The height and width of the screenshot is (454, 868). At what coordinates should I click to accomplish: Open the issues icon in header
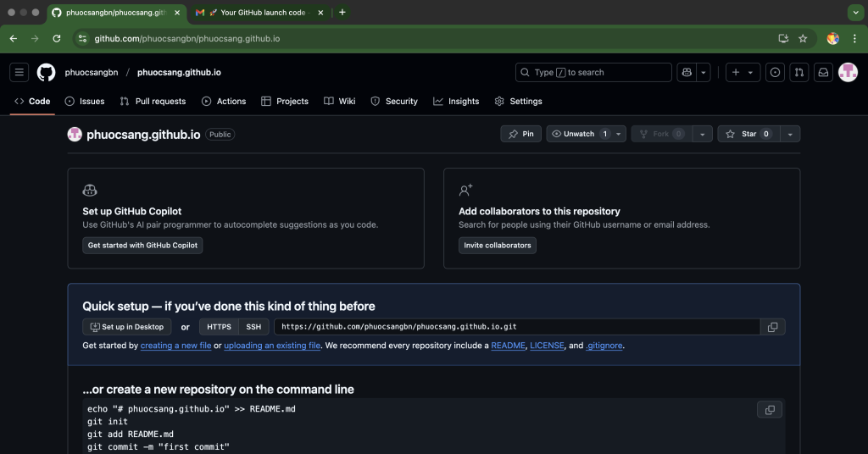coord(775,73)
